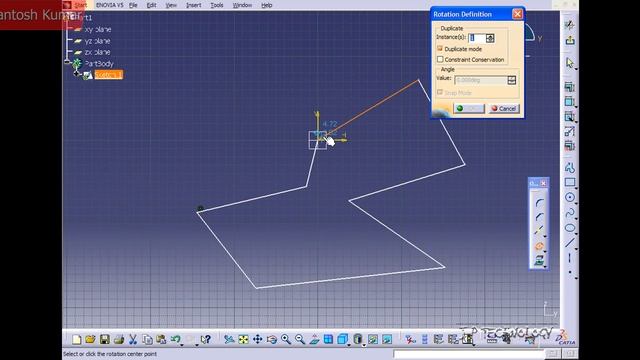Click the Undo arrow icon
This screenshot has width=640, height=360.
click(x=176, y=339)
